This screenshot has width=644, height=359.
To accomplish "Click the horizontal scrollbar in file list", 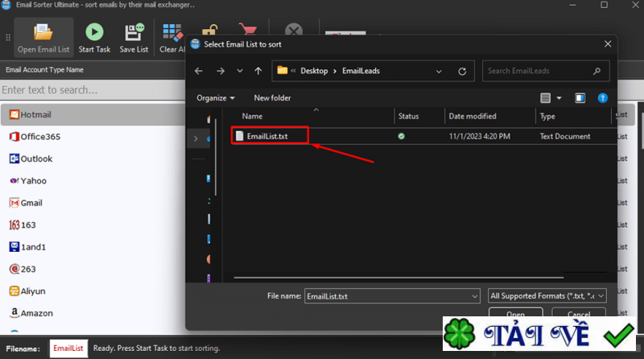I will (x=398, y=278).
